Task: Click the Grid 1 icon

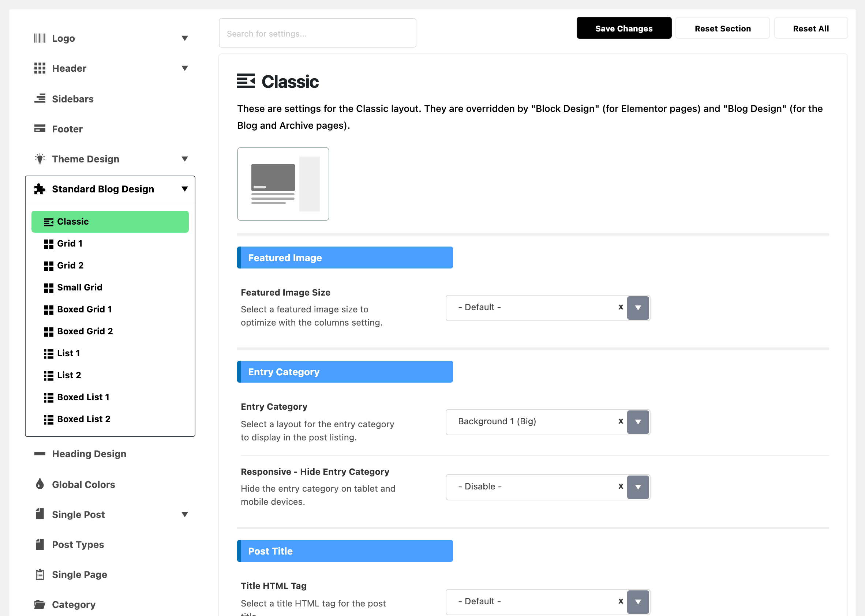Action: (x=49, y=244)
